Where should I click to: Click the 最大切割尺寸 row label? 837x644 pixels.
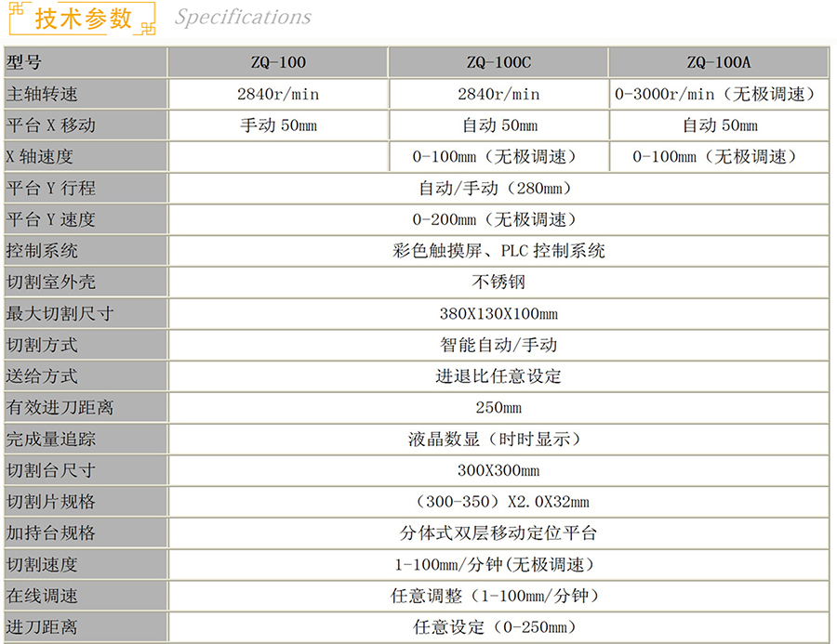[x=60, y=314]
